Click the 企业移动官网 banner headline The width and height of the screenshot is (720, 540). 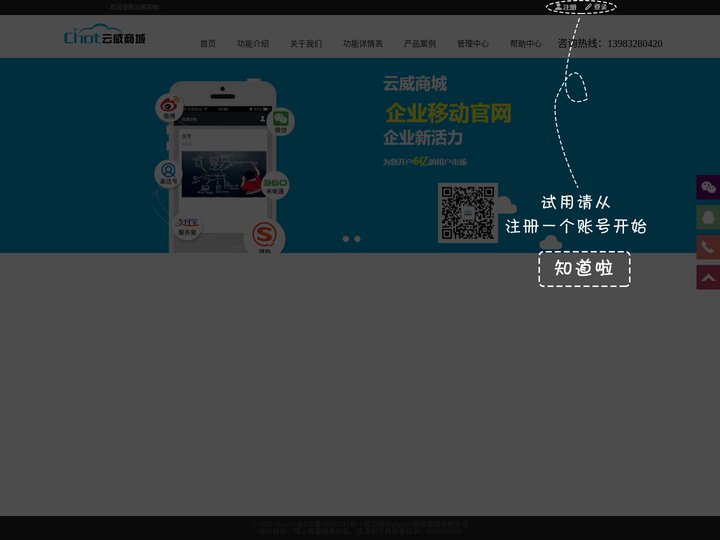click(x=448, y=113)
